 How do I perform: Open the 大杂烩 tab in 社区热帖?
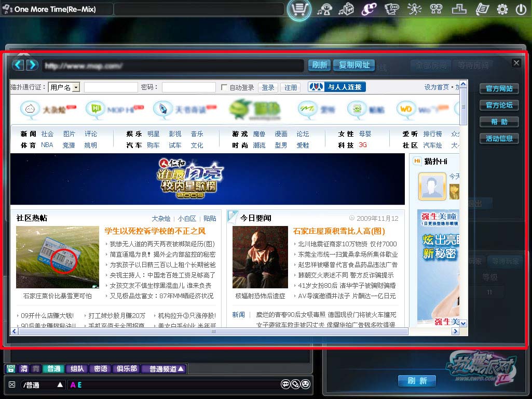(161, 218)
